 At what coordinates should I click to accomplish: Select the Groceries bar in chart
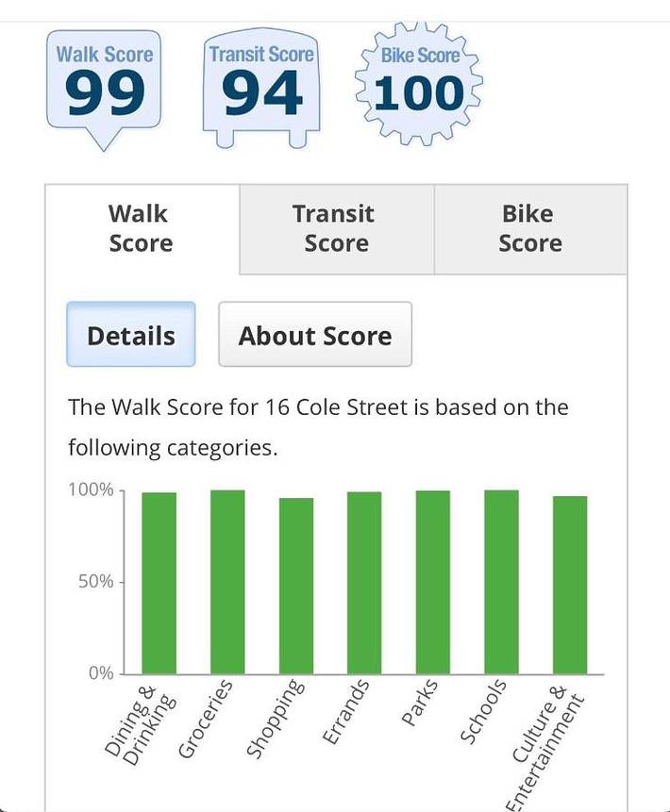click(x=227, y=582)
